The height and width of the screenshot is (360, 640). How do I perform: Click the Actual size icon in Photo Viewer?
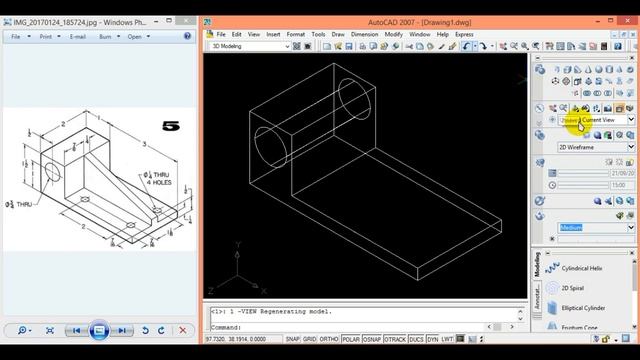50,330
